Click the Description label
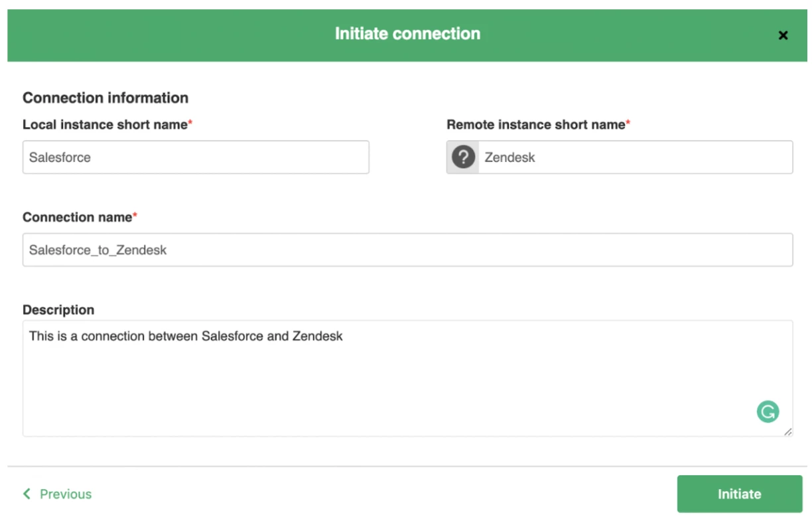The width and height of the screenshot is (812, 519). (x=58, y=310)
